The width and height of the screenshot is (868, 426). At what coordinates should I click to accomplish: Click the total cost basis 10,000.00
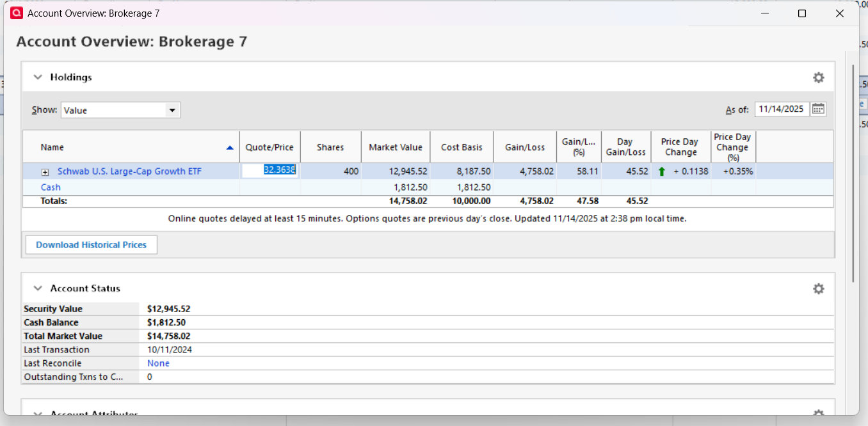pos(472,201)
